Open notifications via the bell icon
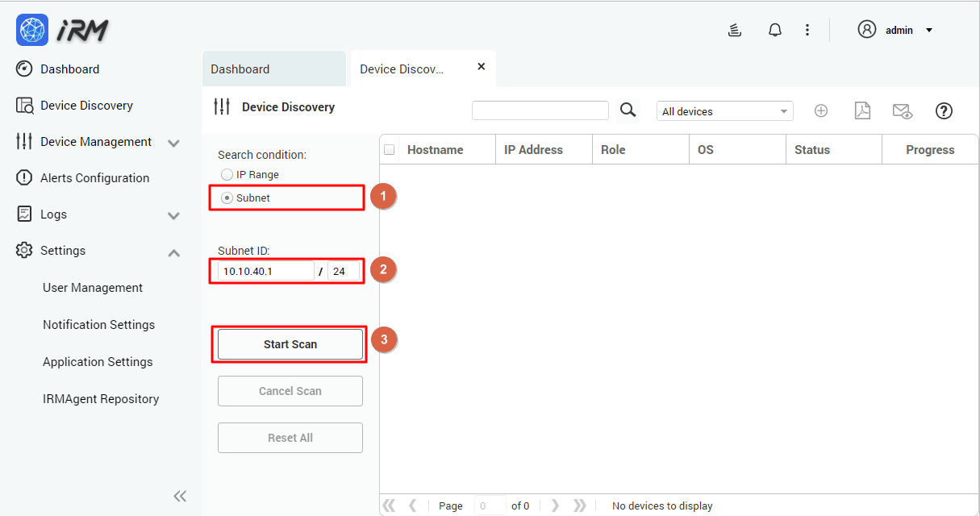The image size is (980, 516). pyautogui.click(x=774, y=29)
